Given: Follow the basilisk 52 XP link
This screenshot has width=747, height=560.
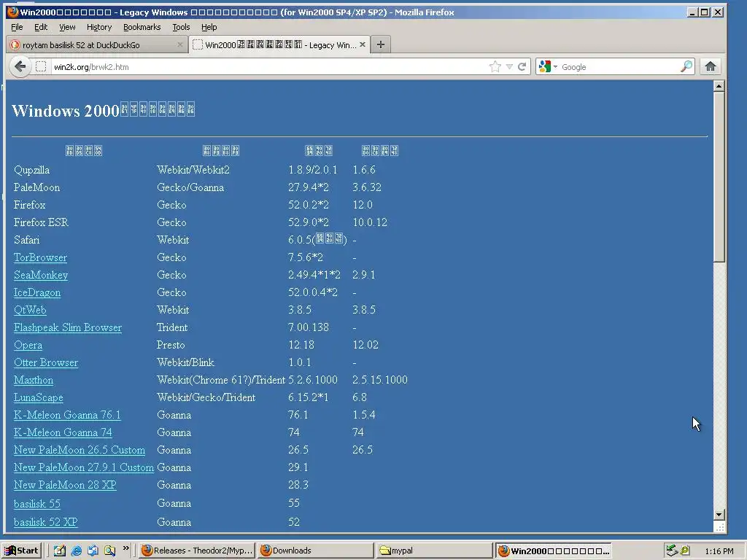Looking at the screenshot, I should (46, 522).
